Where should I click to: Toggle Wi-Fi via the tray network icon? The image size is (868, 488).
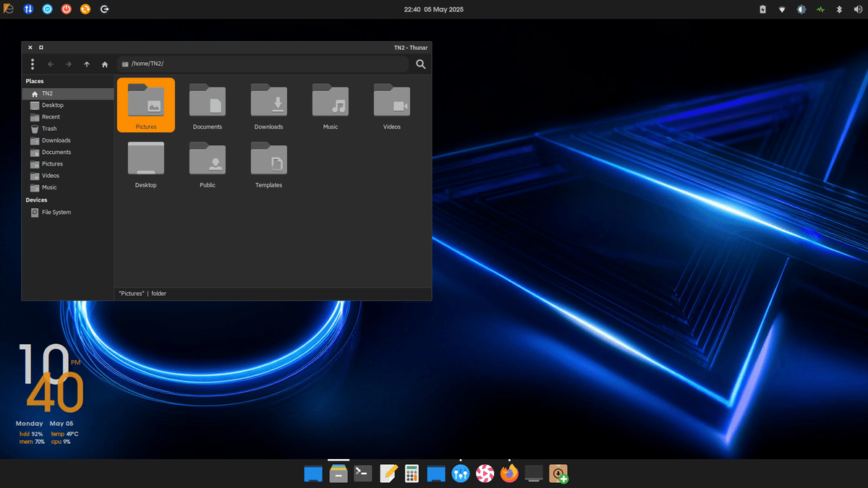tap(782, 9)
